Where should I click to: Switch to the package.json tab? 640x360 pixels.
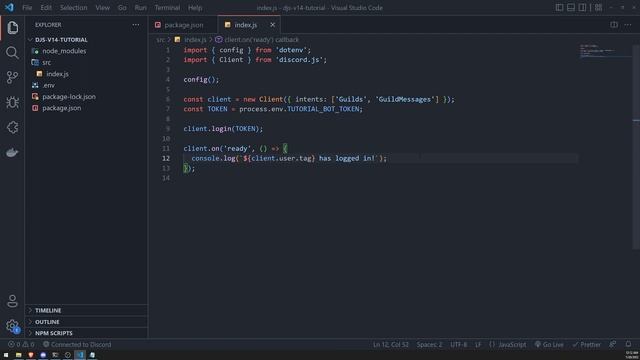point(183,25)
